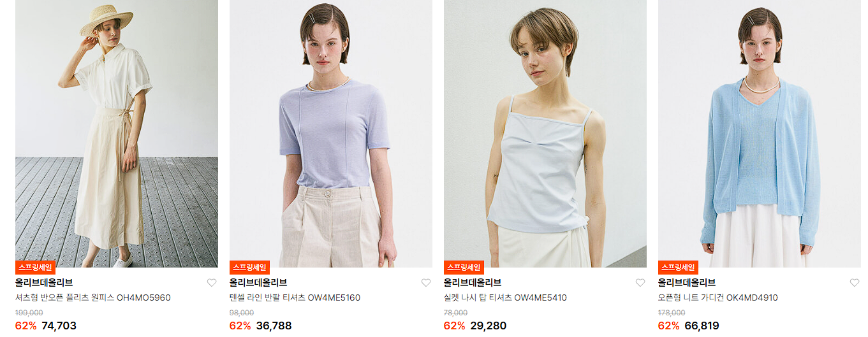Open product link 텐셀 라인 반팔 티셔츠 OW4ME5160
Screen dimensions: 868x337
click(295, 298)
